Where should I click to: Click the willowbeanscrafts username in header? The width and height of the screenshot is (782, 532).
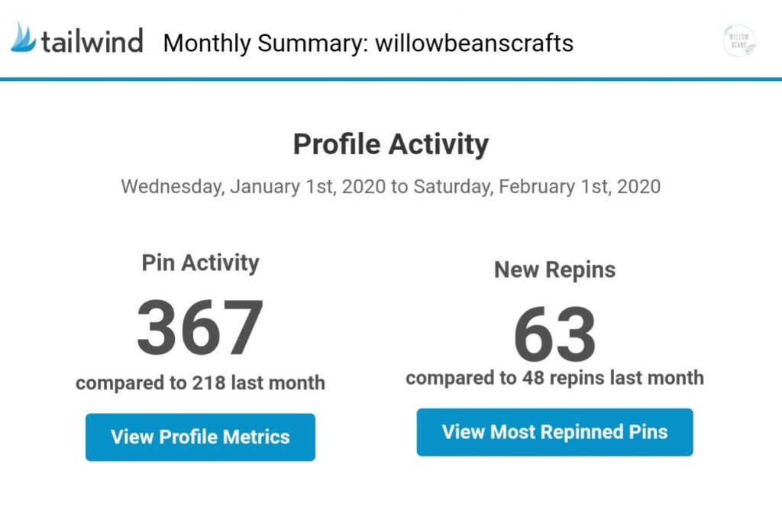(474, 43)
